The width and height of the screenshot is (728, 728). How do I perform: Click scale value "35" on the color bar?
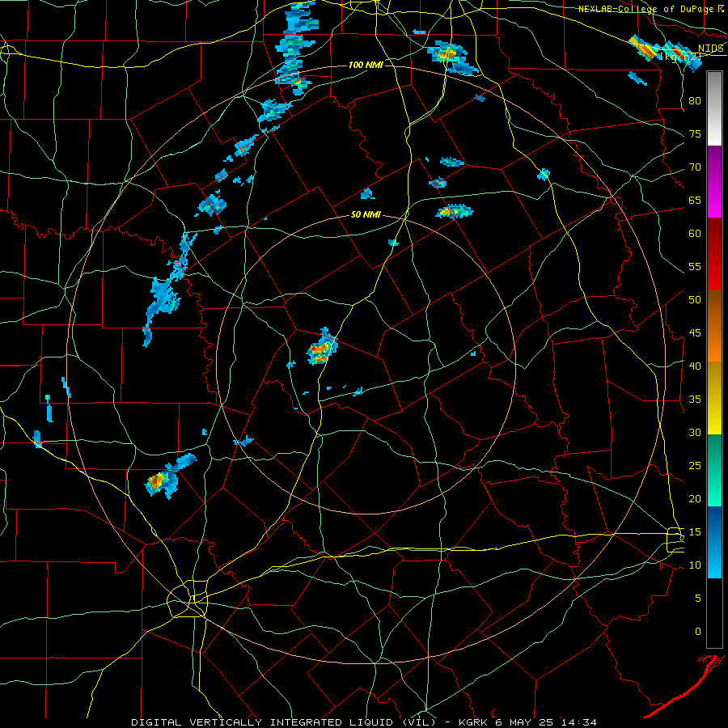[x=695, y=400]
